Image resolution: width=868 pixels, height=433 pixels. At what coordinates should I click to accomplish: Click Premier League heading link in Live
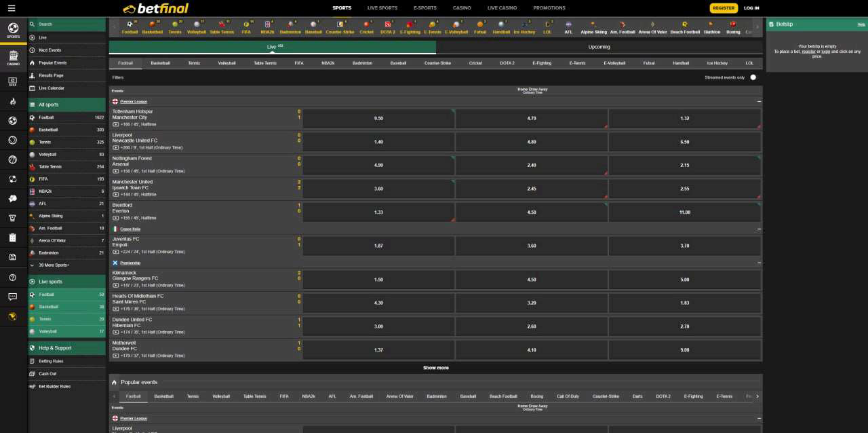click(x=134, y=101)
